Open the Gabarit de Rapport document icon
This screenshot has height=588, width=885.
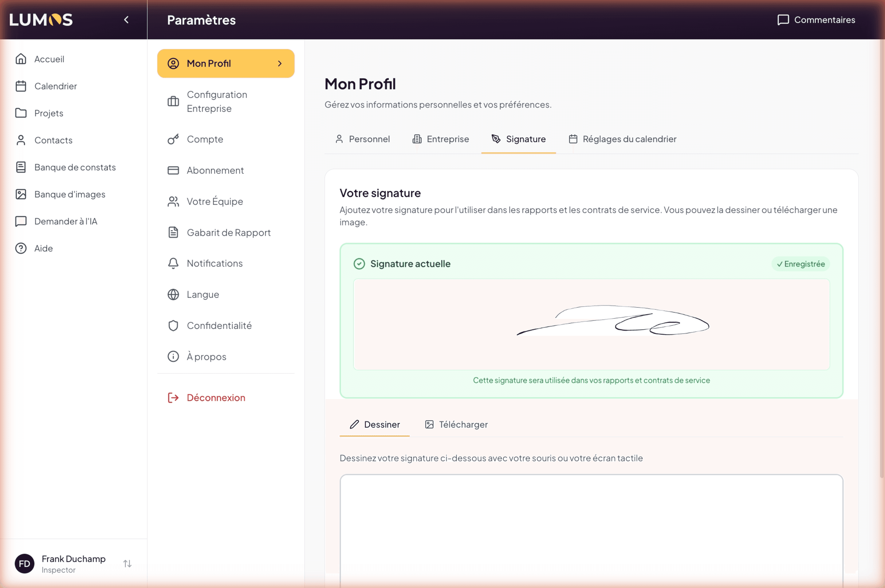[x=173, y=233]
